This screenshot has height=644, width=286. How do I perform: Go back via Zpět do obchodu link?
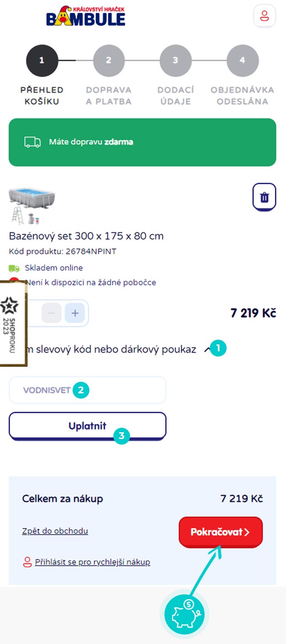(55, 531)
